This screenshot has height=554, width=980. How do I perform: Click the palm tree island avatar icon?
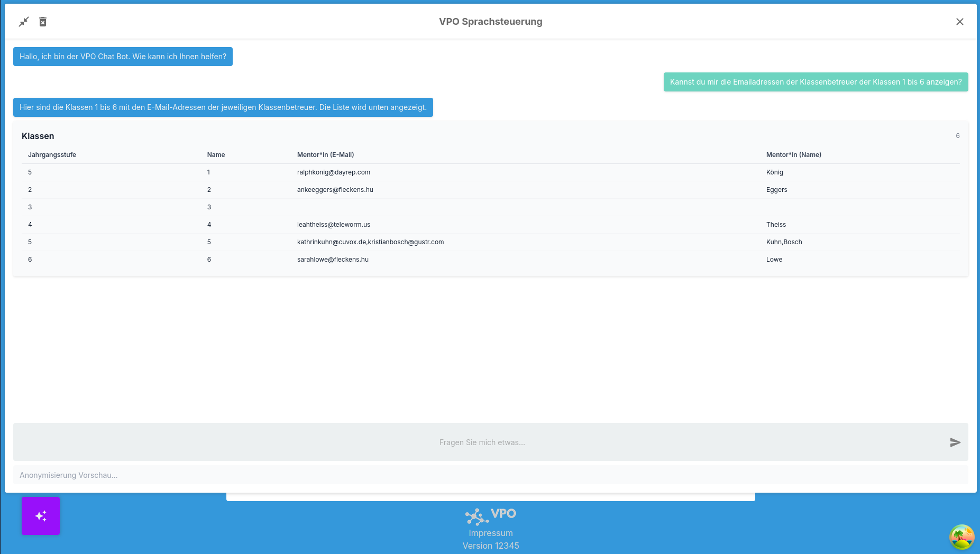point(961,537)
